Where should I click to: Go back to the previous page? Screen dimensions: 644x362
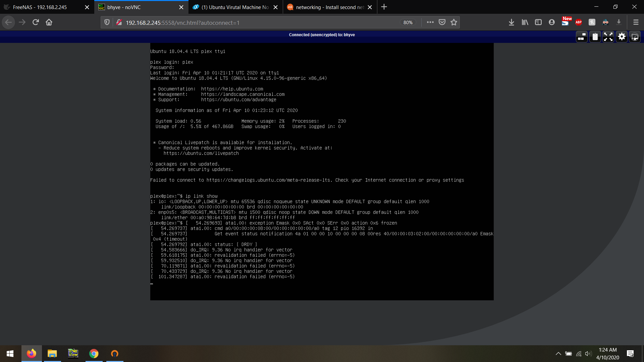8,22
